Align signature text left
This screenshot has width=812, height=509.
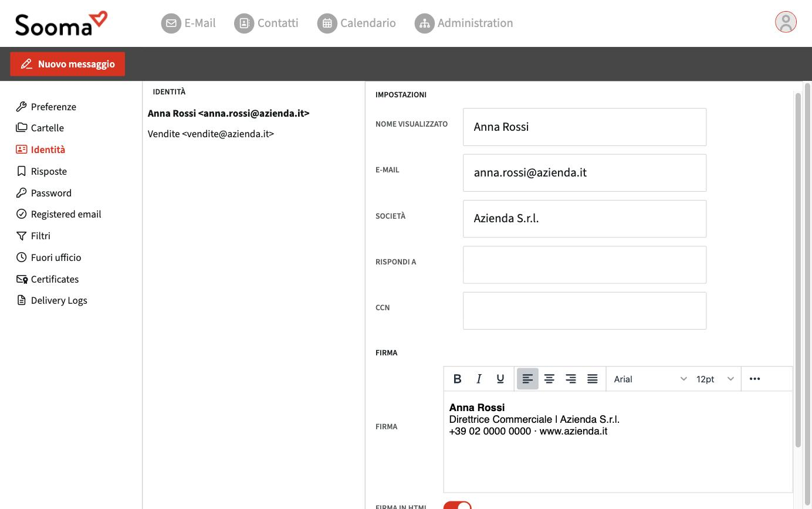[x=527, y=379]
